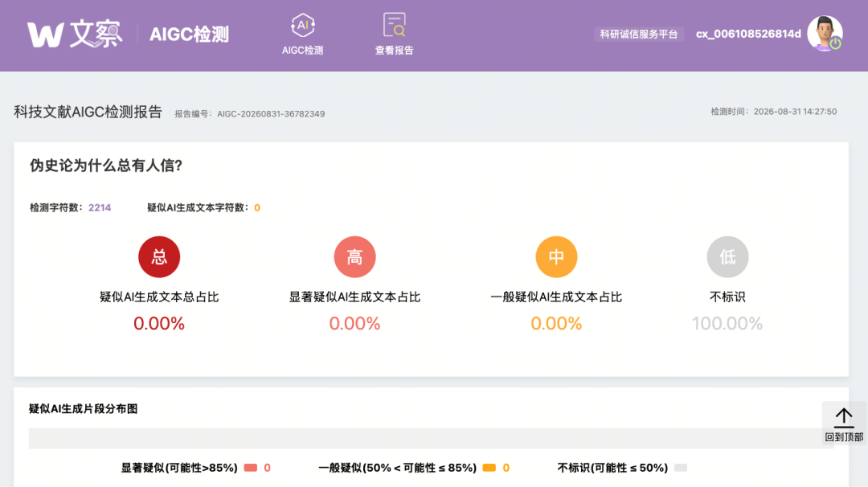Image resolution: width=868 pixels, height=487 pixels.
Task: Click legend text 显著疑似(可能性>85%)
Action: tap(179, 469)
